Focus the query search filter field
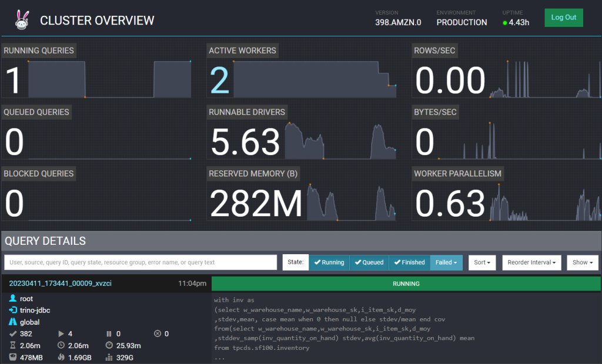The image size is (602, 364). point(141,262)
